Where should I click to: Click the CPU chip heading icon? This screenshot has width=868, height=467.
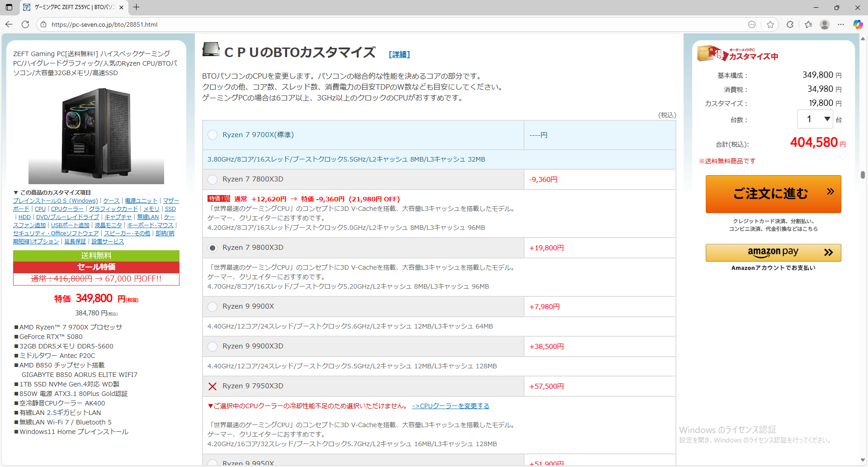[x=211, y=49]
